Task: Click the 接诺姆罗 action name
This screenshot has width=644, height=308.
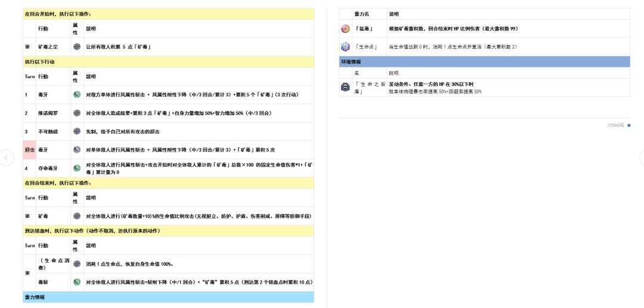Action: coord(48,113)
